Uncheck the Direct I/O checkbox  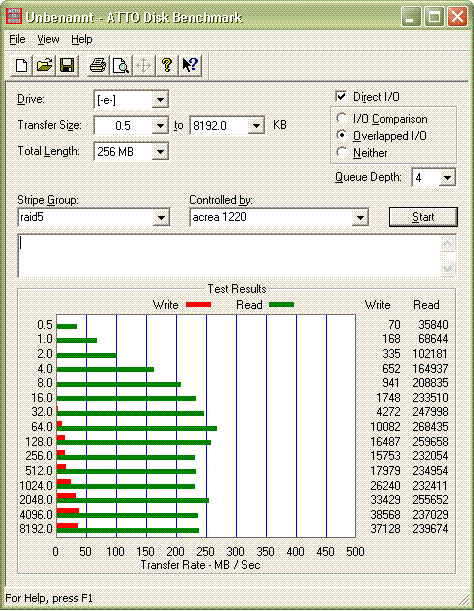(x=341, y=96)
